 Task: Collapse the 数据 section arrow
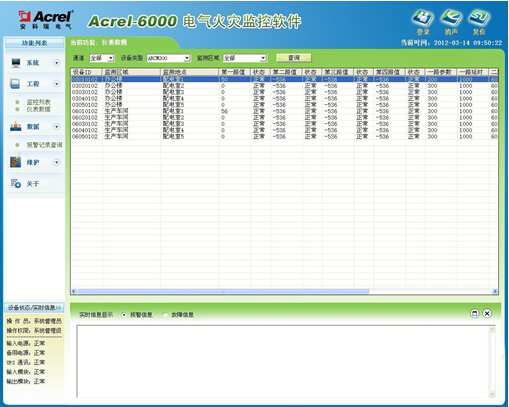tap(57, 127)
